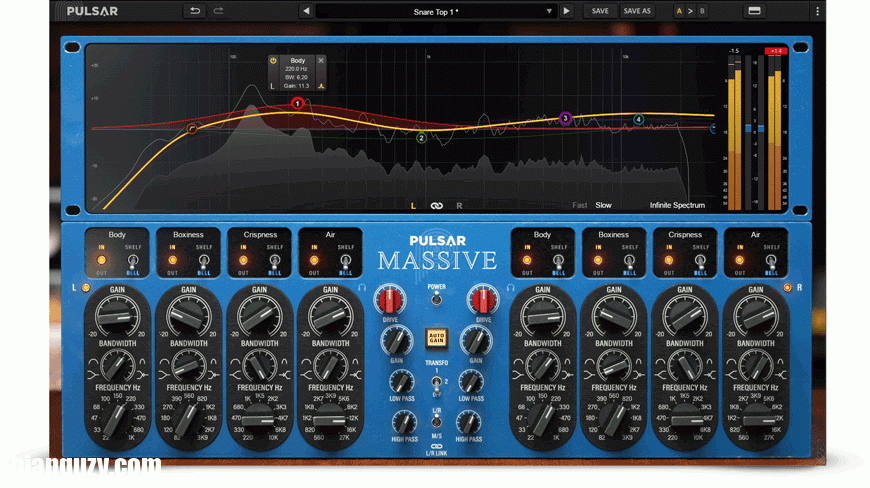Open the Snare Top 1 preset dropdown
The width and height of the screenshot is (870, 488).
tap(436, 12)
